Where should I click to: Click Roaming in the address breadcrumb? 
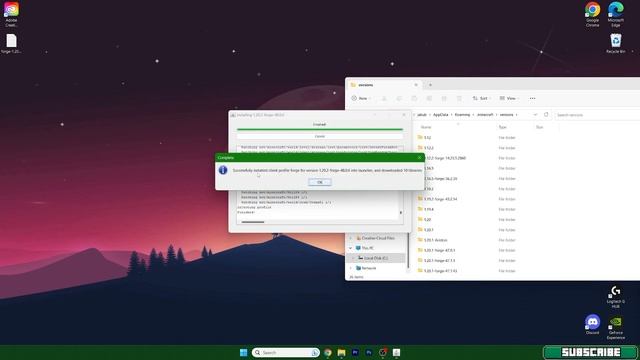pyautogui.click(x=462, y=115)
